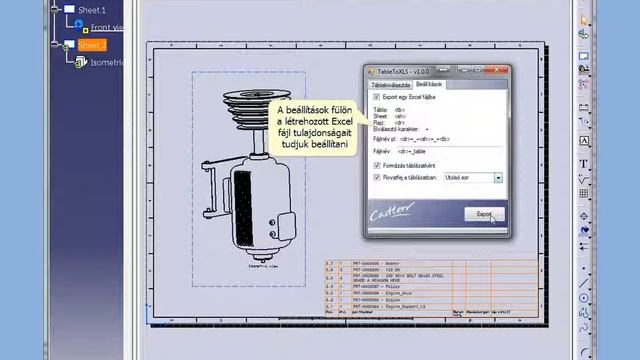Click the green rotate/undo icon below Select arrow

[x=584, y=35]
